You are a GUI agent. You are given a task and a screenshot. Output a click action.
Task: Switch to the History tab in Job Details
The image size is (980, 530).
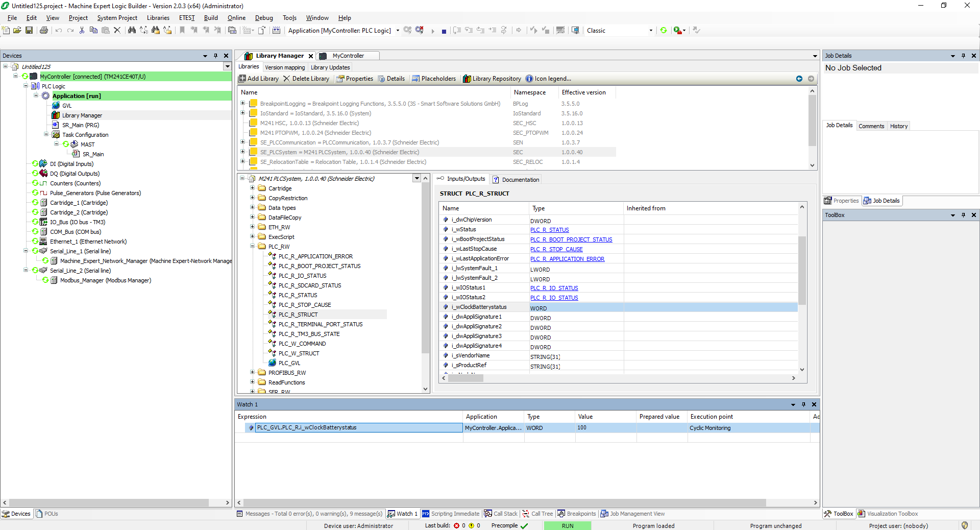[899, 126]
